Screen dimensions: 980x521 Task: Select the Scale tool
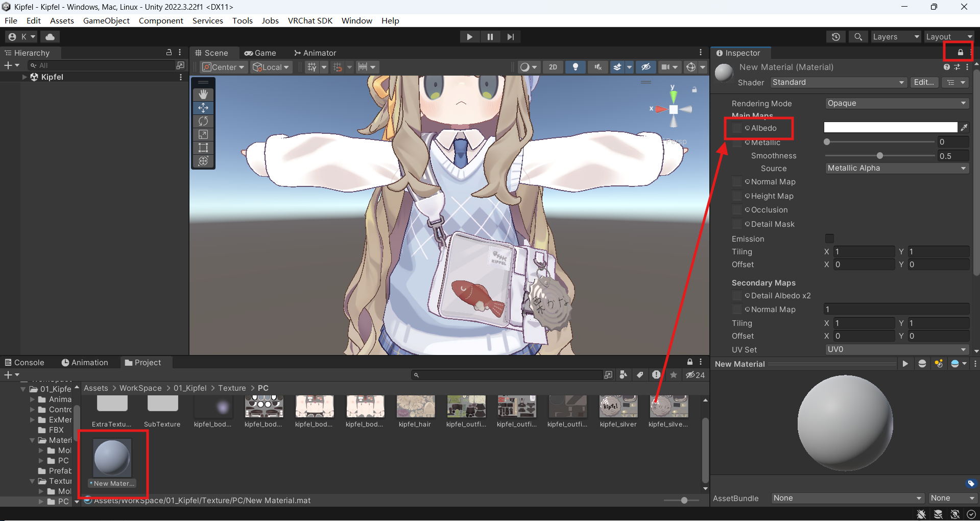coord(203,134)
